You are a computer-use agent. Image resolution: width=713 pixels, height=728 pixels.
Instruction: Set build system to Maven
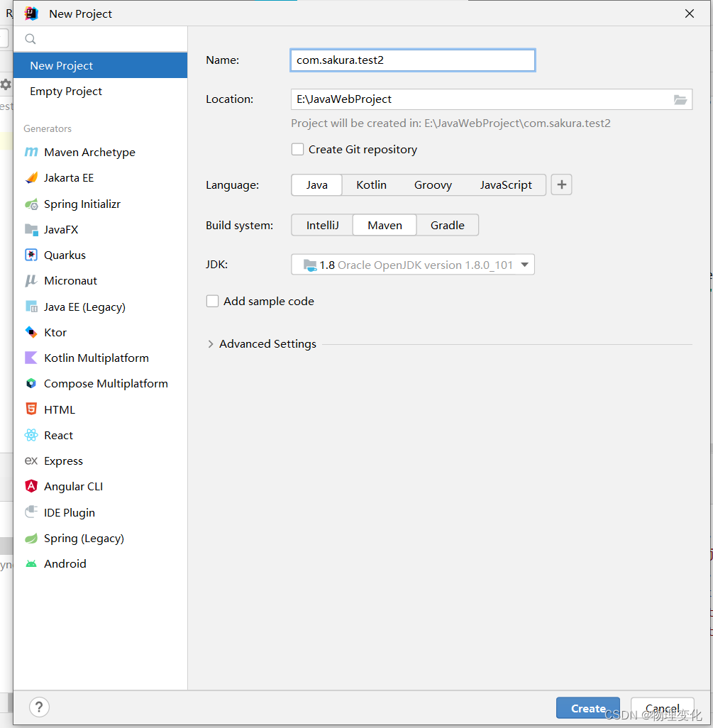click(385, 225)
